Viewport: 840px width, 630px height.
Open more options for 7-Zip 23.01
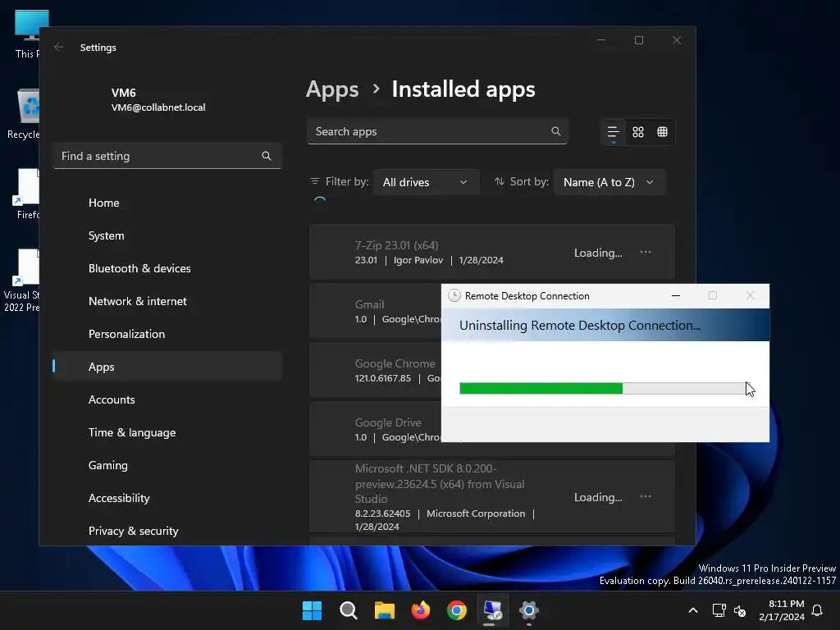point(646,253)
